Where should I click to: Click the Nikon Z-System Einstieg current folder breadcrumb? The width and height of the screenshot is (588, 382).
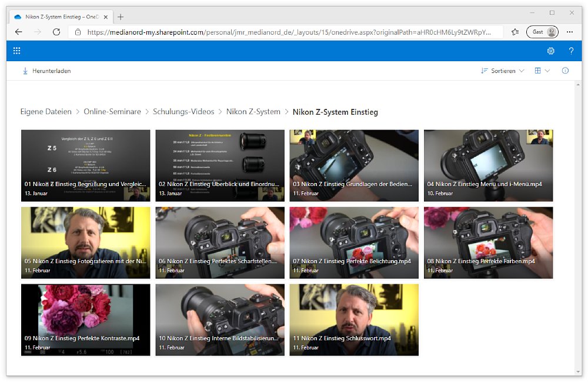coord(335,112)
